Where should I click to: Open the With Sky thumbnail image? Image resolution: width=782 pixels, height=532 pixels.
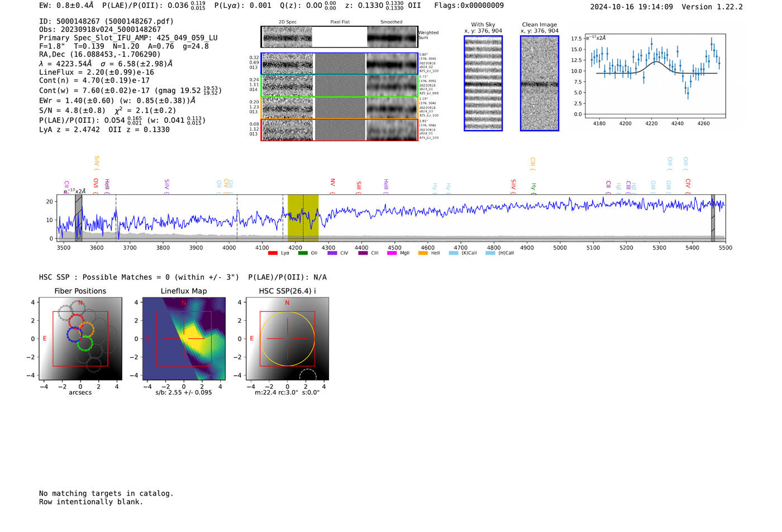(x=483, y=83)
